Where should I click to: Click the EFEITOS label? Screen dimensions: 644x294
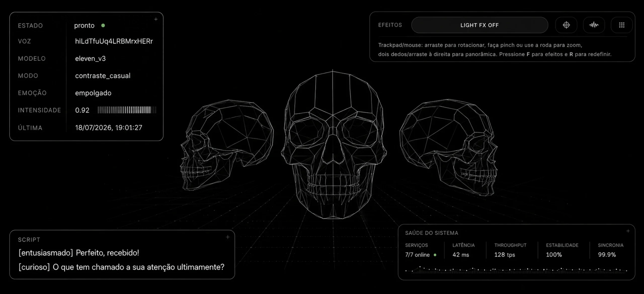click(x=390, y=25)
